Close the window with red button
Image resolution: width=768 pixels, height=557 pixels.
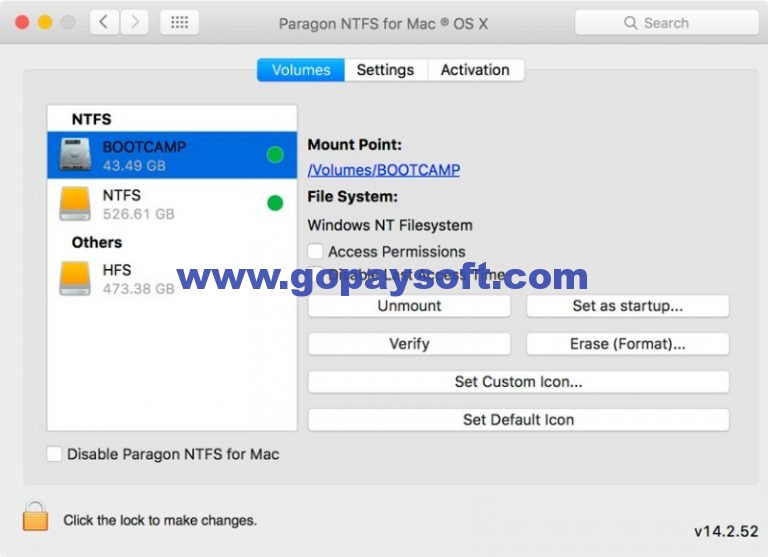coord(22,22)
